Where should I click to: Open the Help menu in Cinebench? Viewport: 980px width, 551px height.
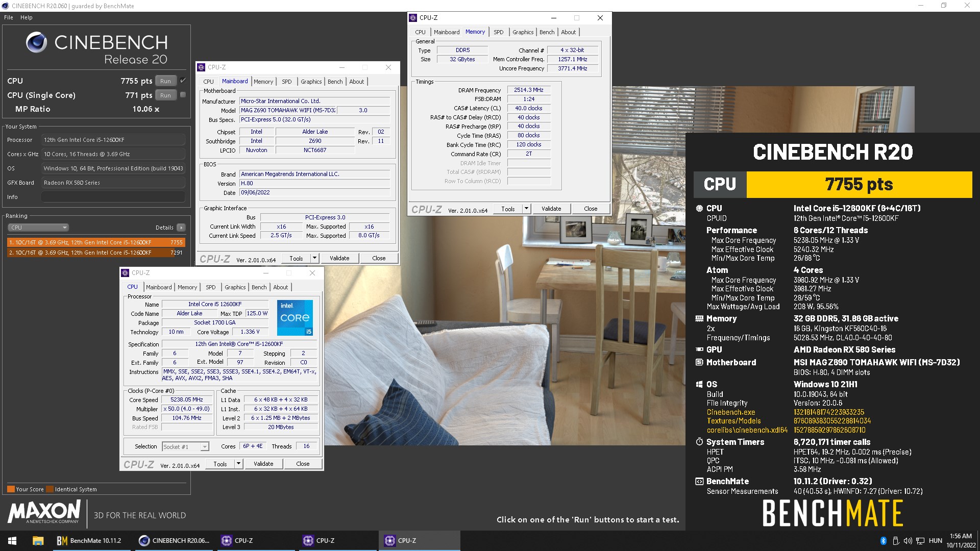point(27,17)
